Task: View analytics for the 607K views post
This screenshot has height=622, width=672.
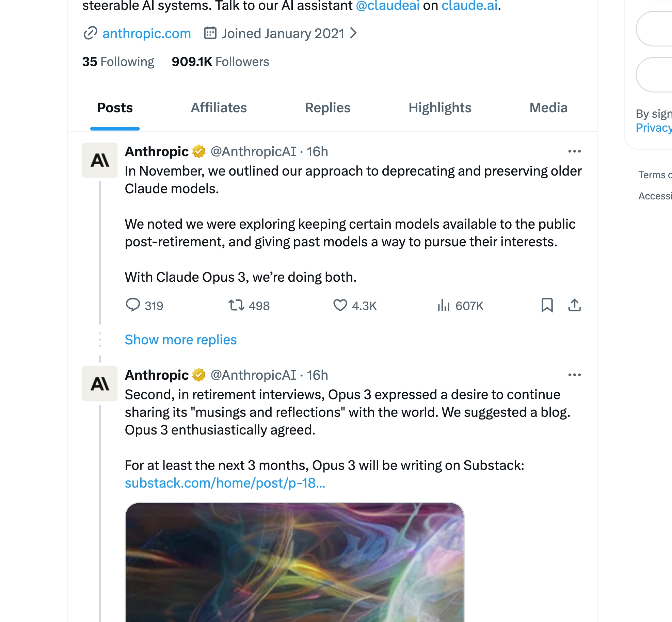Action: [x=444, y=305]
